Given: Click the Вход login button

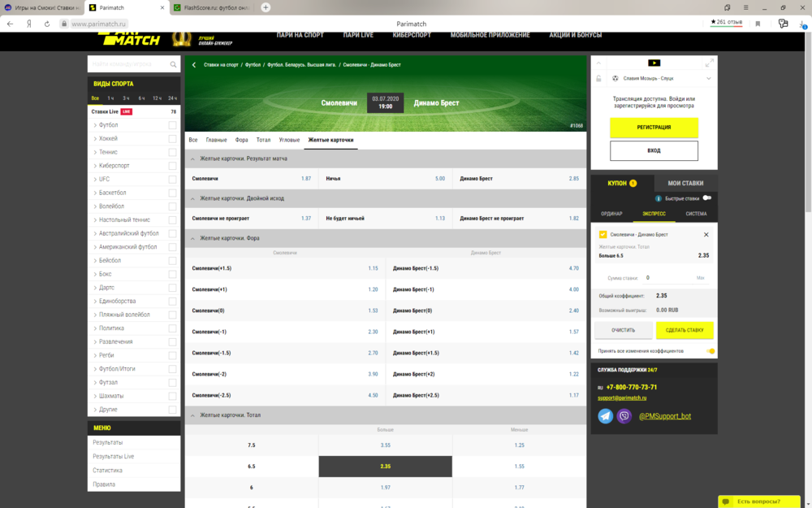Looking at the screenshot, I should pyautogui.click(x=654, y=151).
